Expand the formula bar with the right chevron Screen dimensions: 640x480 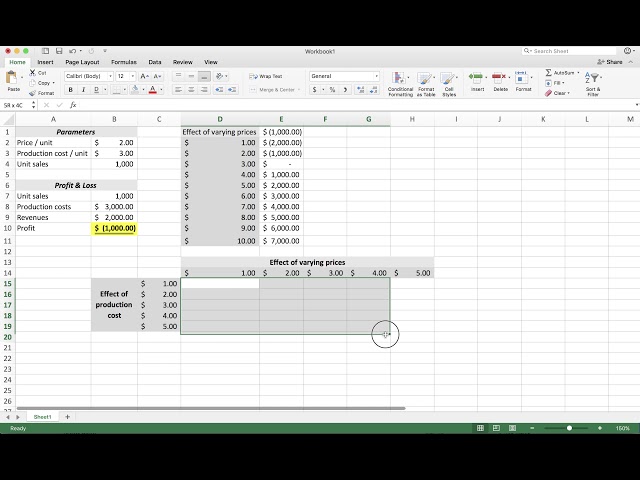[x=637, y=105]
